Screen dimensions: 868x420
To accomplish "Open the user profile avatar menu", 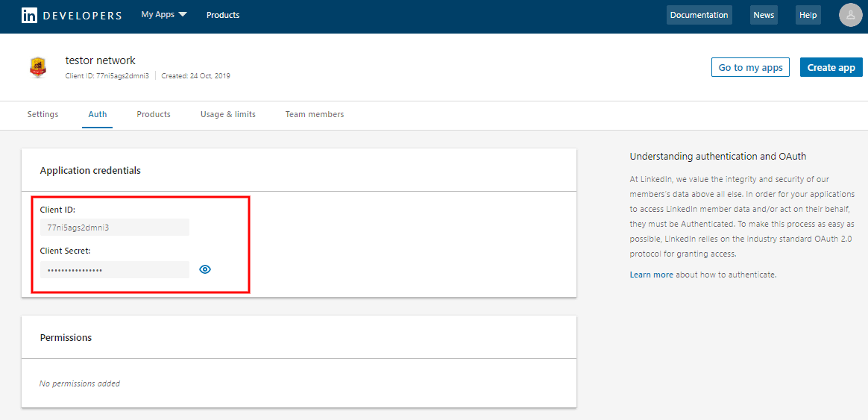I will (x=850, y=15).
